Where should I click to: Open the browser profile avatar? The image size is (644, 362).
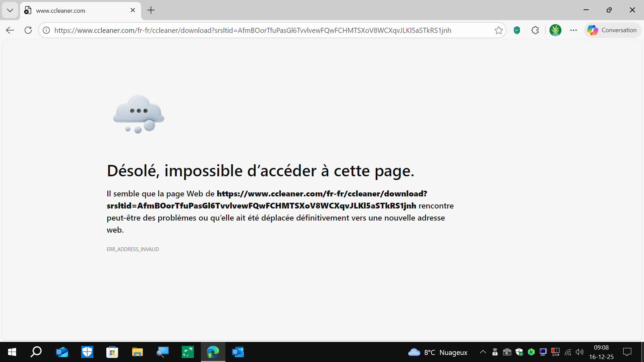[555, 30]
